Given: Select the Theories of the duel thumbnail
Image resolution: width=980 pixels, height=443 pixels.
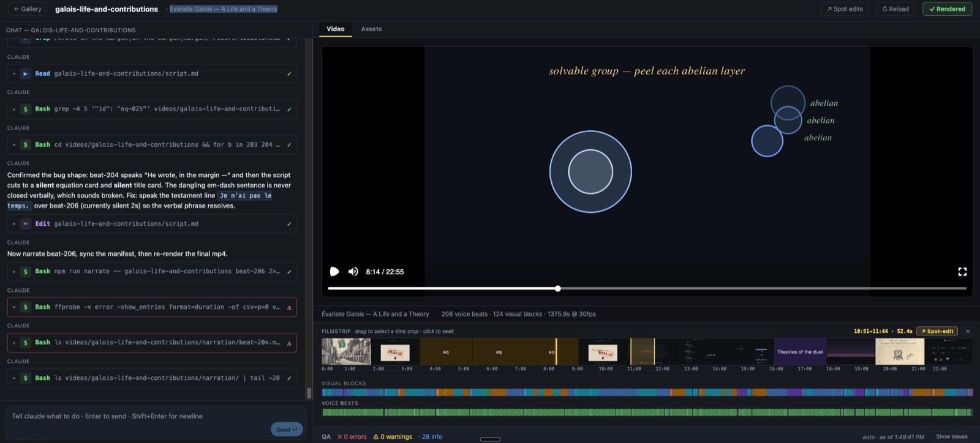Looking at the screenshot, I should [x=800, y=352].
